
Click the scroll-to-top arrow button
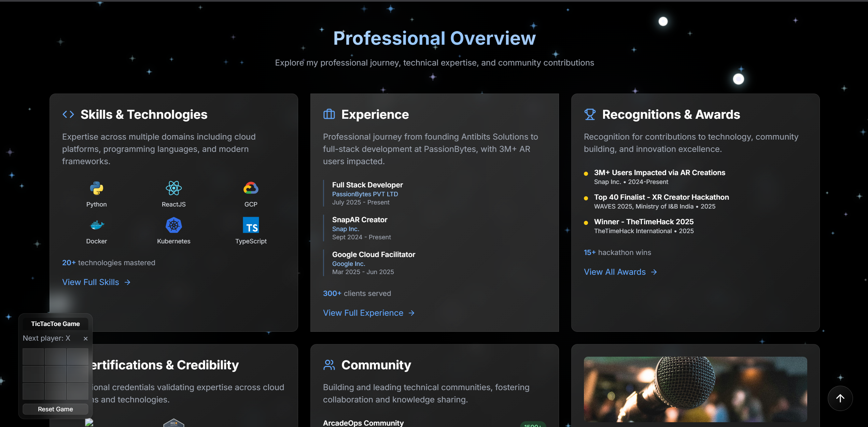(x=840, y=398)
